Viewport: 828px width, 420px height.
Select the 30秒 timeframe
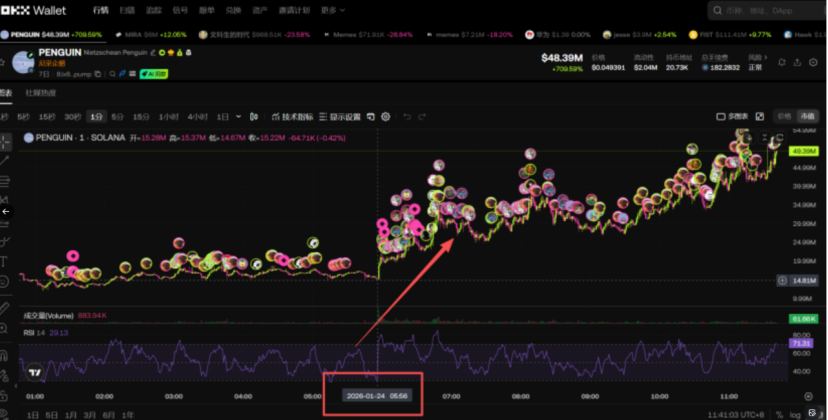[73, 117]
